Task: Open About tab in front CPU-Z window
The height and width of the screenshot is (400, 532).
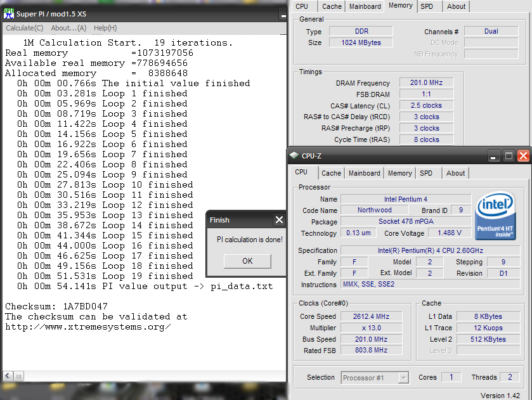Action: coord(455,173)
